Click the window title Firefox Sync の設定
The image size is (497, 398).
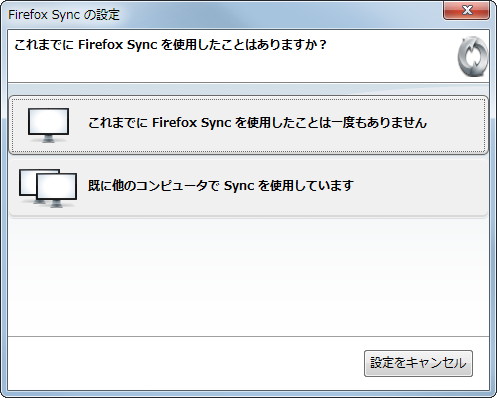click(x=64, y=15)
